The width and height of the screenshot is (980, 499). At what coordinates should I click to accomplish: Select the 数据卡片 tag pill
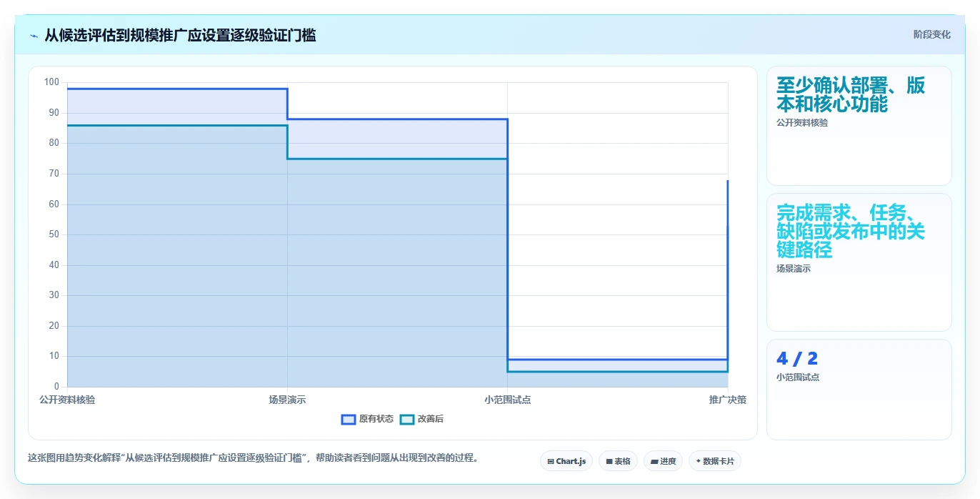(714, 461)
